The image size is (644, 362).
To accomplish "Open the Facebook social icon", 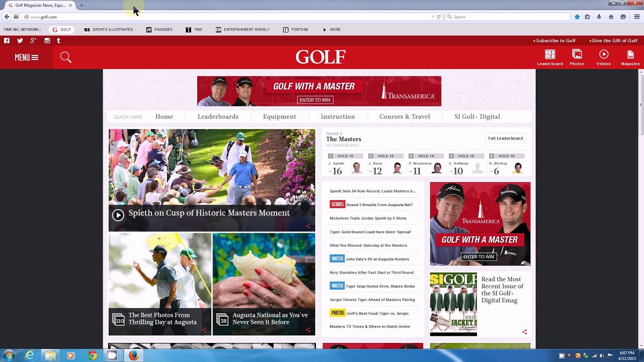I will point(7,41).
